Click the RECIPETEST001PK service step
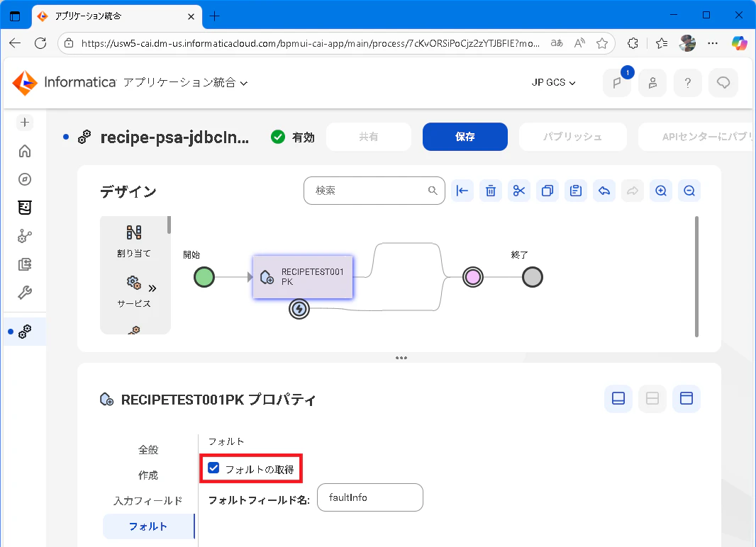Image resolution: width=756 pixels, height=547 pixels. (x=303, y=277)
